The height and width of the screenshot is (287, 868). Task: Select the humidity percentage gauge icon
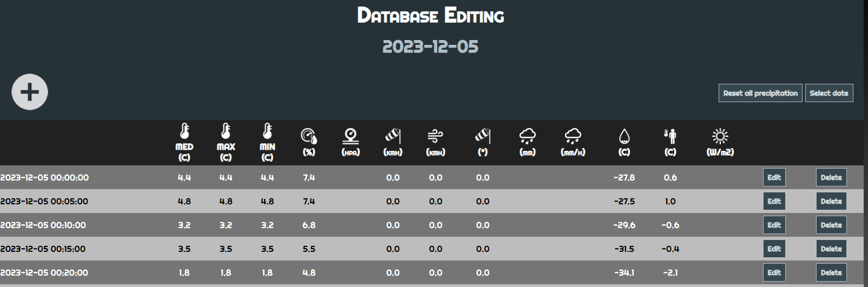point(309,136)
